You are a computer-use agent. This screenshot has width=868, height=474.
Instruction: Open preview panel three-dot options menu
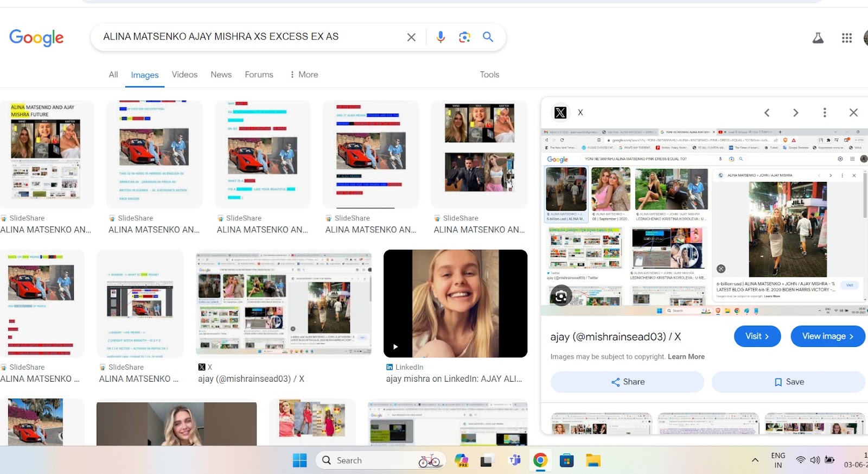(x=825, y=112)
